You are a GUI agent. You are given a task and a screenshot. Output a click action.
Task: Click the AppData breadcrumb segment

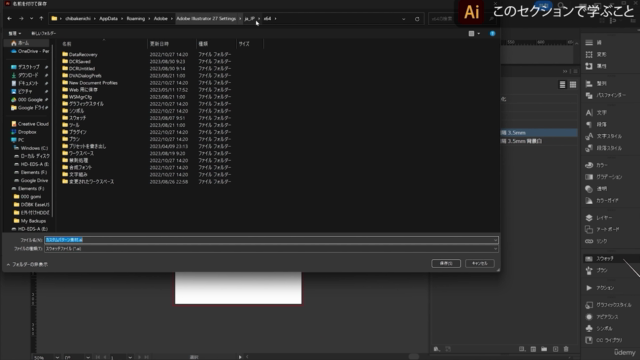pos(108,18)
